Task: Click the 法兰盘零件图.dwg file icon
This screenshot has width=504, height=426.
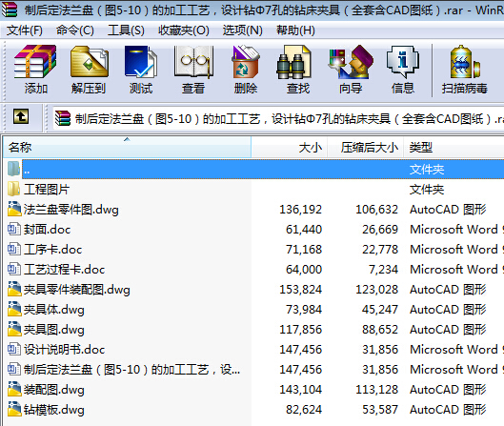Action: 13,209
